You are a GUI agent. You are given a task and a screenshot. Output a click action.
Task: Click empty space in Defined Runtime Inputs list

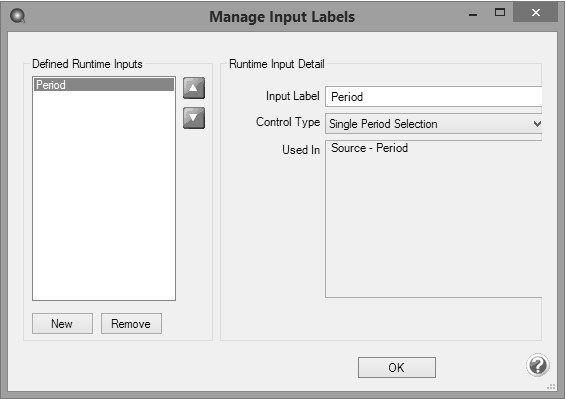pos(104,195)
